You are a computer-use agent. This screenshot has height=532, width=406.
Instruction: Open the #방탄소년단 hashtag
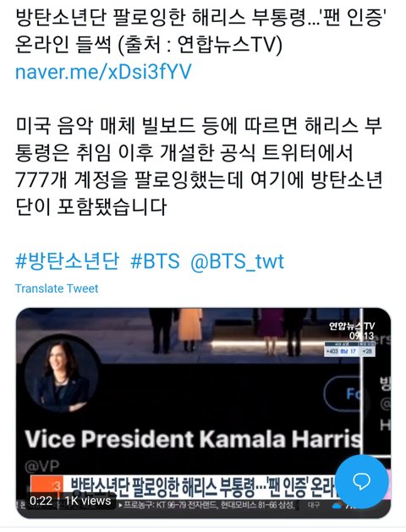[67, 261]
